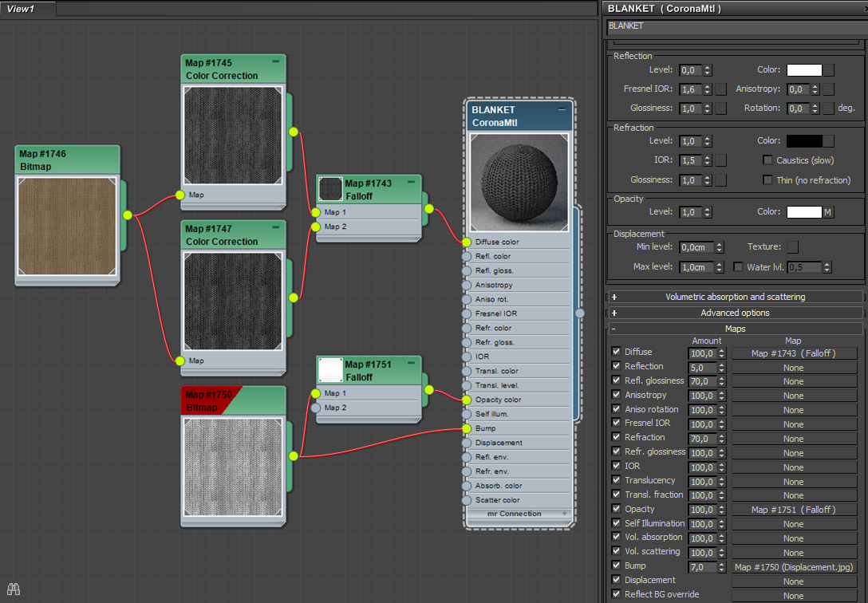Click the Fresnel IOR input socket
This screenshot has width=868, height=603.
[467, 313]
